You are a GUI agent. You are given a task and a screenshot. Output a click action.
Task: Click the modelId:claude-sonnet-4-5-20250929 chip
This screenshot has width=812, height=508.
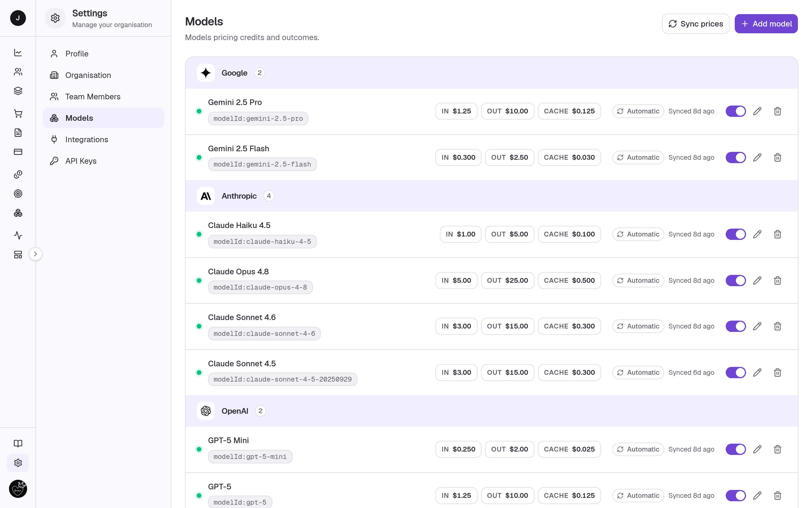(283, 379)
